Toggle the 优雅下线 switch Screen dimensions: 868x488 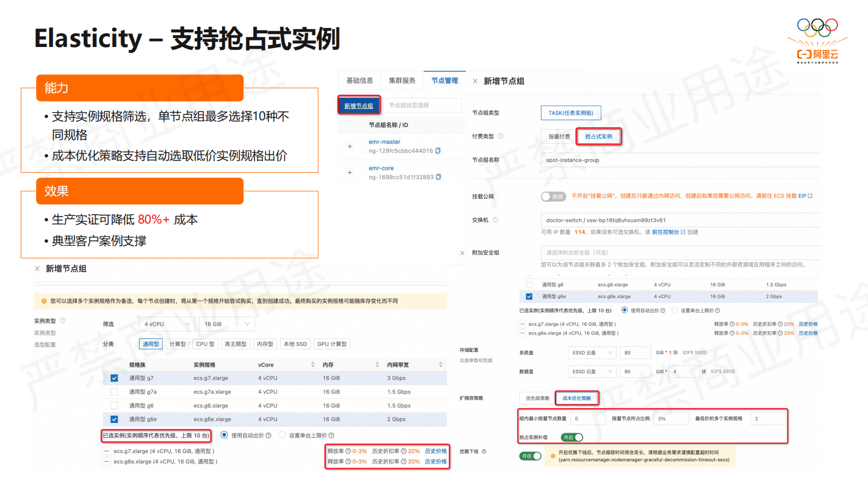coord(530,456)
